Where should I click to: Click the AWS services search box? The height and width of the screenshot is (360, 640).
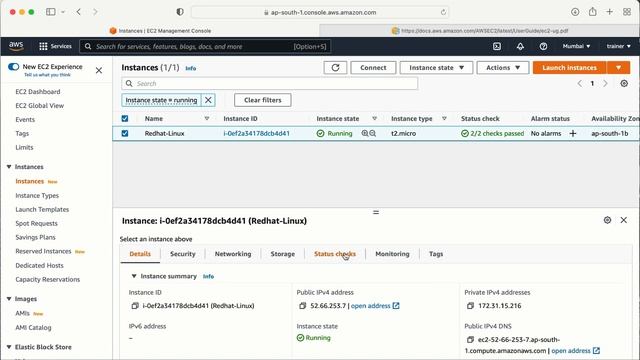point(205,47)
